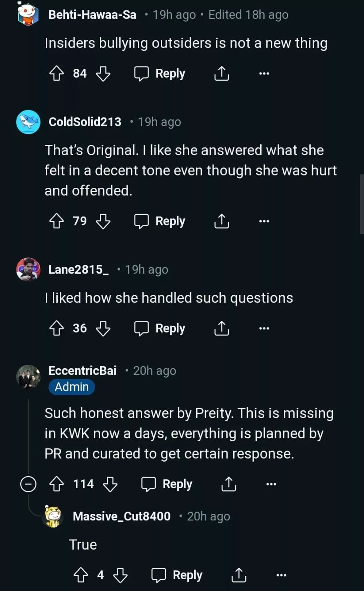The width and height of the screenshot is (364, 591).
Task: Open ColdSolid213's user profile
Action: (x=85, y=122)
